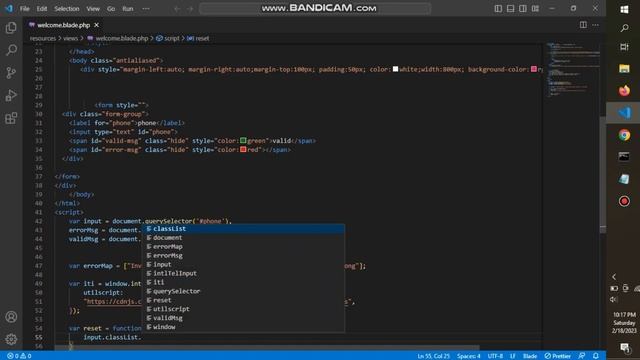This screenshot has width=640, height=360.
Task: Open the File menu
Action: pos(24,9)
